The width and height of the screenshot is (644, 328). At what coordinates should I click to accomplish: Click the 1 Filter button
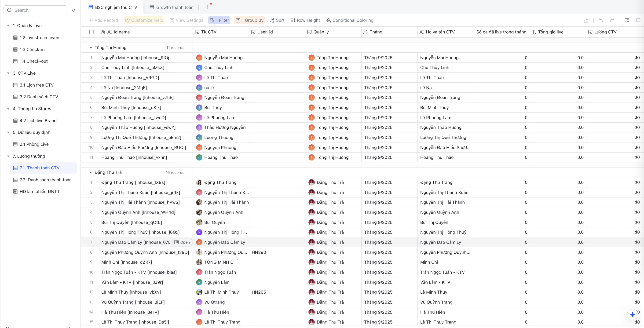pyautogui.click(x=219, y=20)
